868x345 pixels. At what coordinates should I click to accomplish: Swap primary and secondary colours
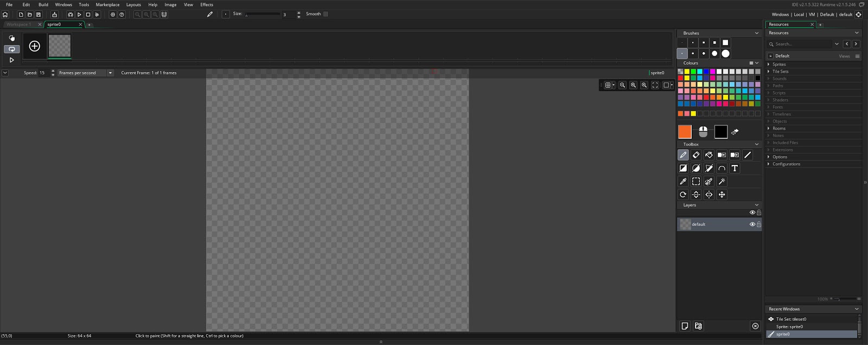coord(735,132)
